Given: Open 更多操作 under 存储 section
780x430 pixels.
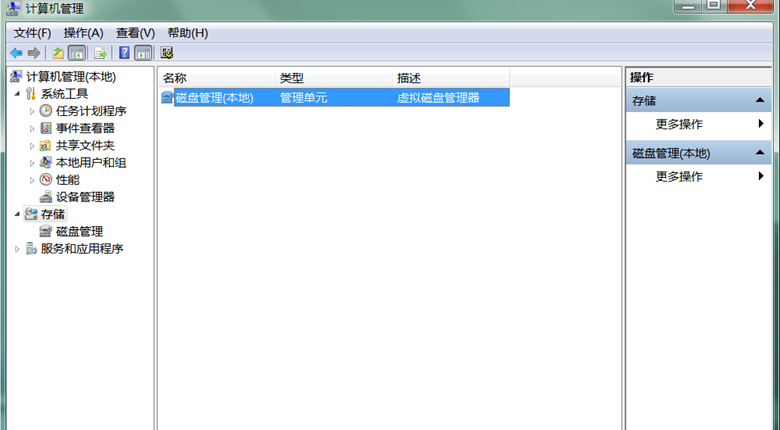Looking at the screenshot, I should (679, 125).
